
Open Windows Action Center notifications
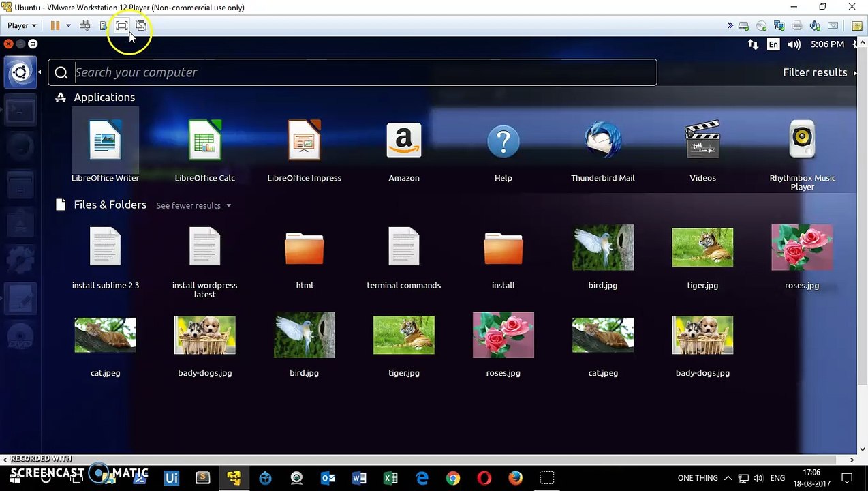(x=847, y=478)
